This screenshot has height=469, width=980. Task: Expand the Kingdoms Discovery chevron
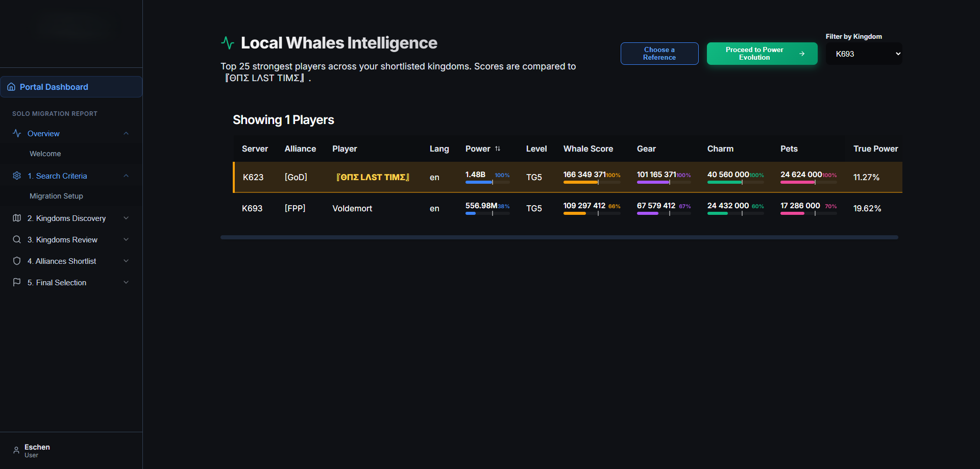click(126, 218)
